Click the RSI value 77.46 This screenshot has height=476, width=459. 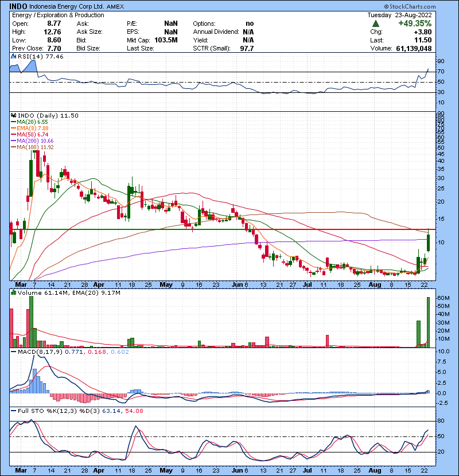[53, 56]
